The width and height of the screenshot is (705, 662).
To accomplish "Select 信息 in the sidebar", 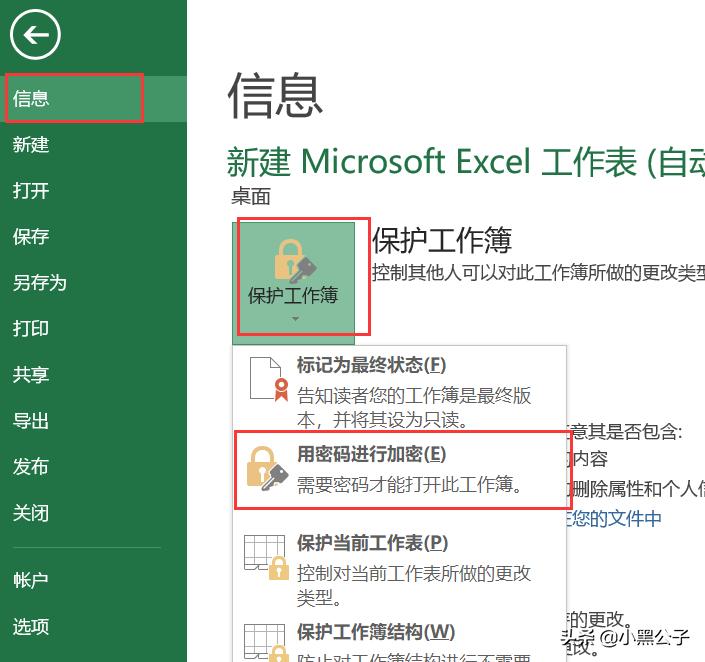I will tap(93, 98).
